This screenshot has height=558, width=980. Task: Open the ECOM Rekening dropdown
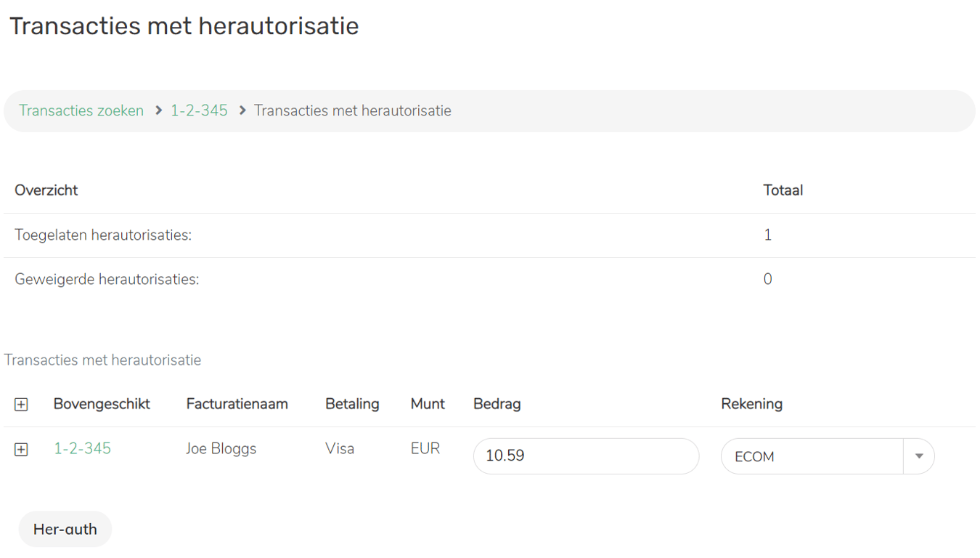coord(812,456)
